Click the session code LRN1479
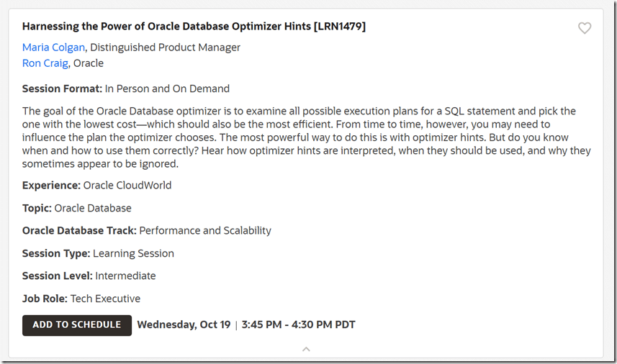The width and height of the screenshot is (617, 364). tap(338, 27)
